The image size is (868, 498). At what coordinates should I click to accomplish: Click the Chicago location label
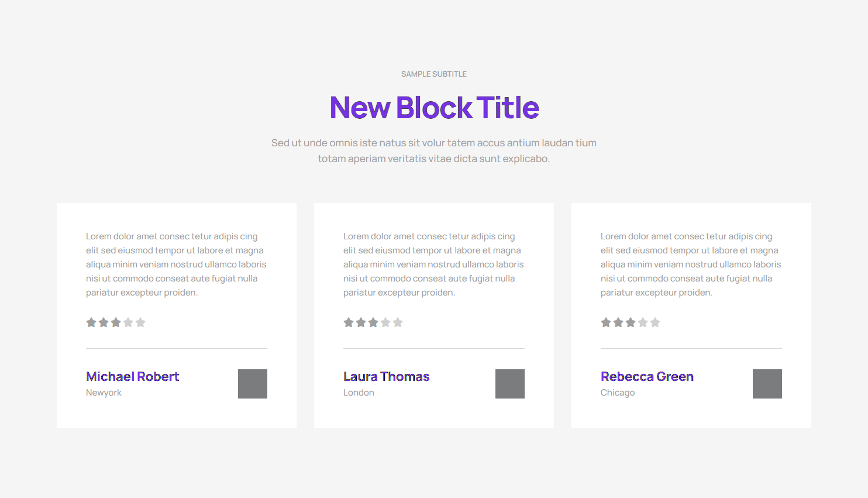618,393
